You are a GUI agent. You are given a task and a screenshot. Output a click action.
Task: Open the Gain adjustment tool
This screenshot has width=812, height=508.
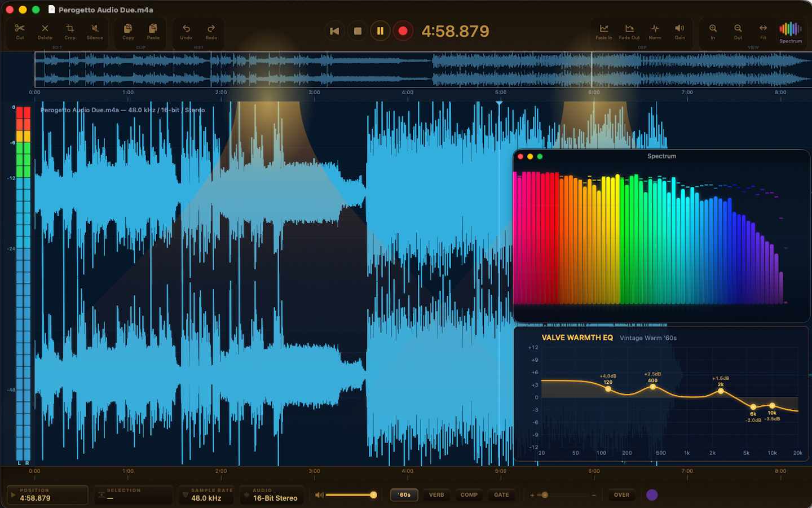[x=680, y=31]
